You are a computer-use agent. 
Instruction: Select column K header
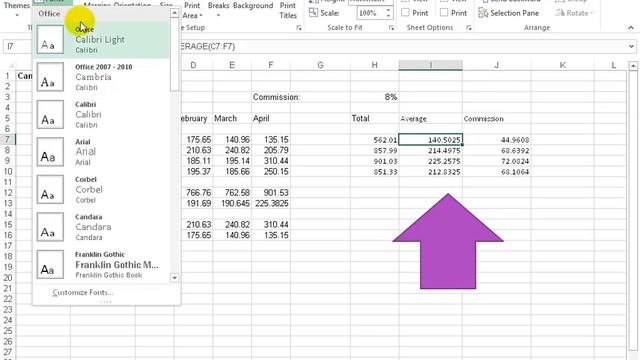(x=562, y=65)
